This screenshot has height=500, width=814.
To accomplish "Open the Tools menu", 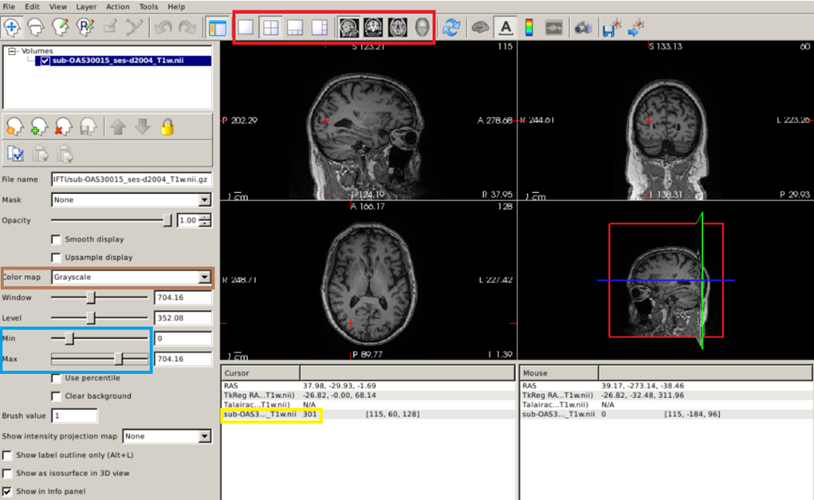I will (148, 7).
